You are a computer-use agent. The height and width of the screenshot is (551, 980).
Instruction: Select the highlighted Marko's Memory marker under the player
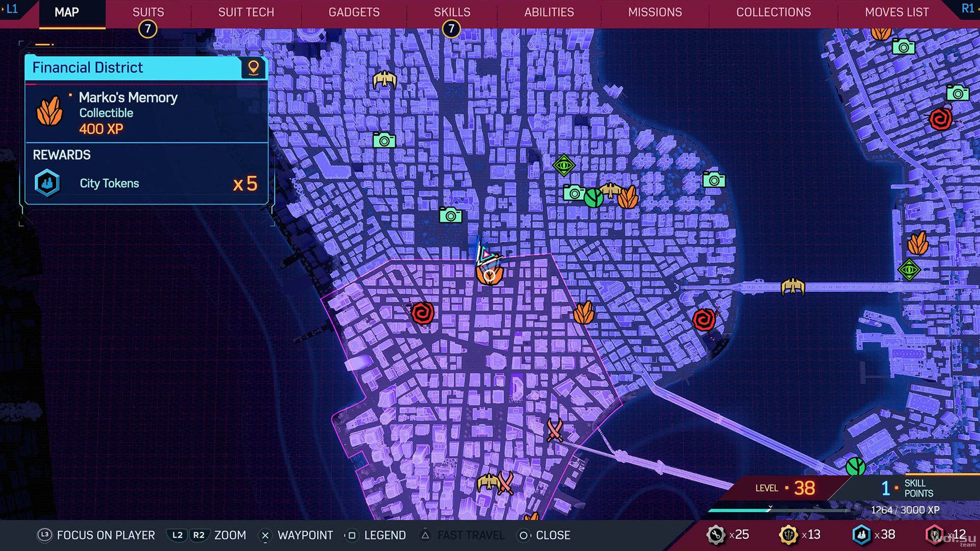[489, 275]
